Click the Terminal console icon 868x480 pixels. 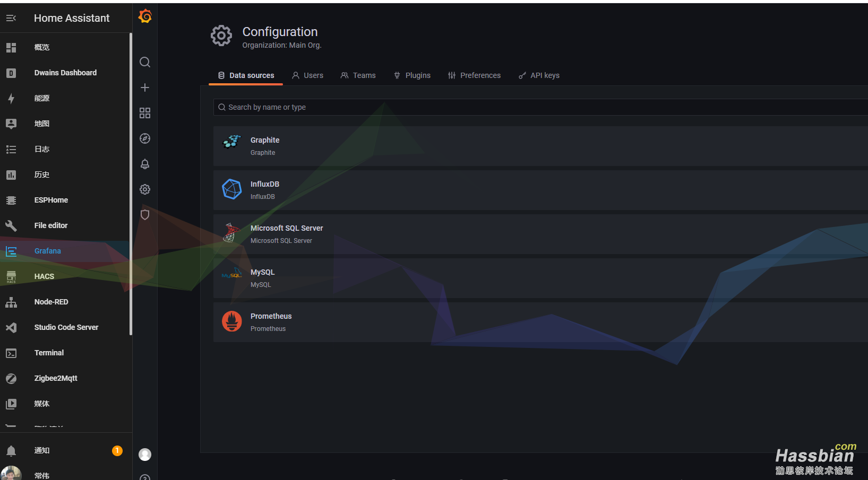point(11,353)
